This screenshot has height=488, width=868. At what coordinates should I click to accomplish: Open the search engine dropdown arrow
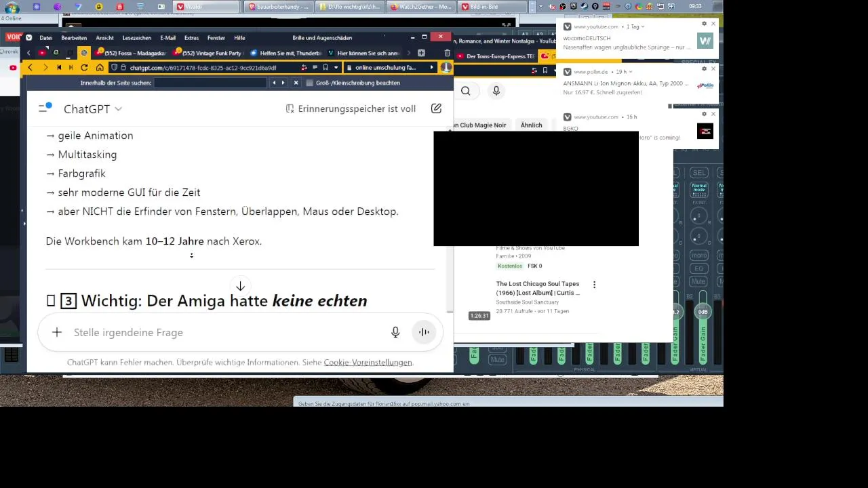(431, 68)
